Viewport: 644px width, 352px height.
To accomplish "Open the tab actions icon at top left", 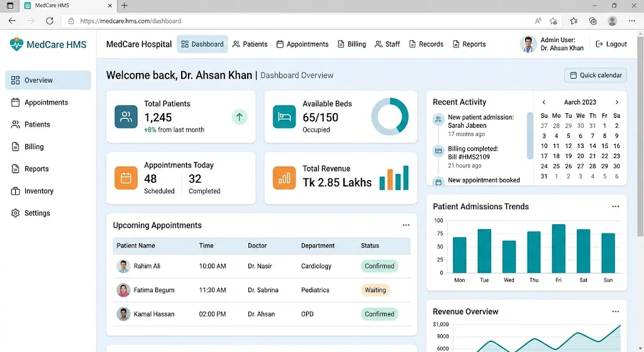I will pos(10,5).
